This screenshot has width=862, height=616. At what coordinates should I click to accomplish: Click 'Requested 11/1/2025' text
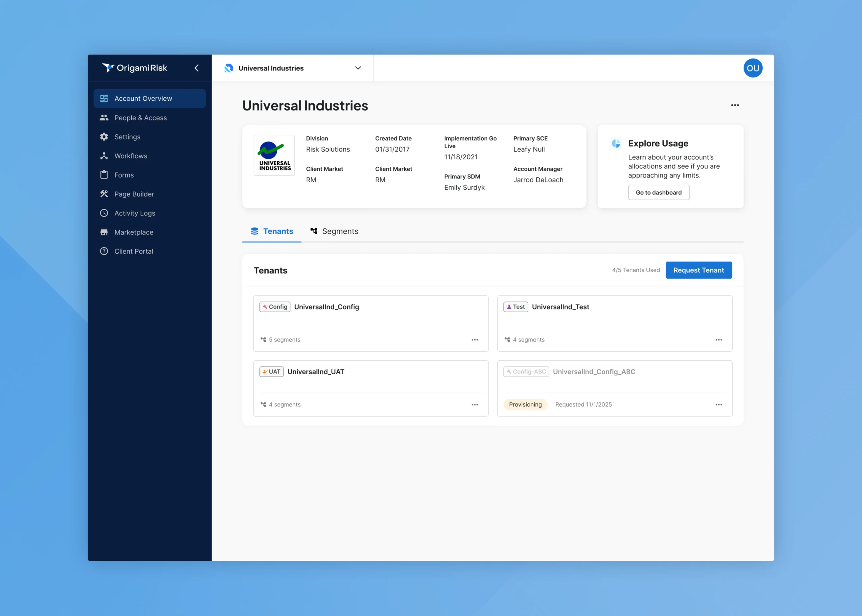(x=583, y=405)
